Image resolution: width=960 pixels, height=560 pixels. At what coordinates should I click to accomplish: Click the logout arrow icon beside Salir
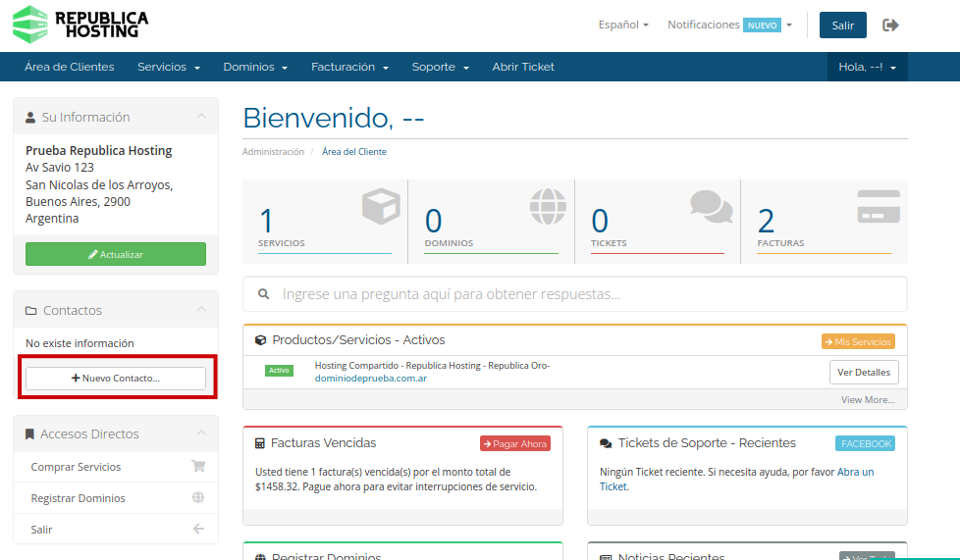(890, 25)
